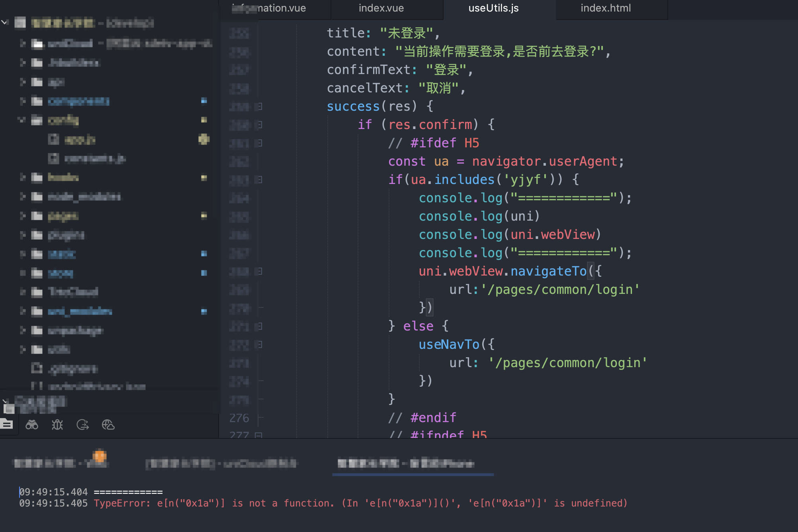Collapse the expanded folder containing two JS files
This screenshot has width=798, height=532.
coord(22,120)
